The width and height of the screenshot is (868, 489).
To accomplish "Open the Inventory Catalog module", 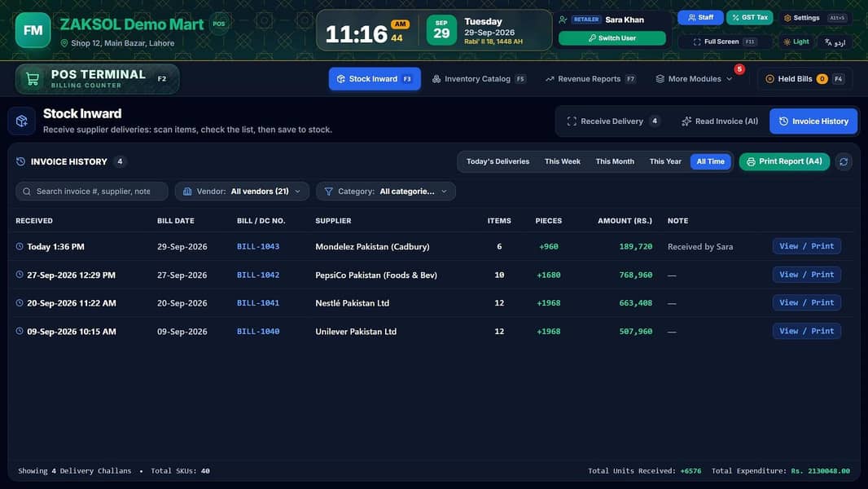I will 479,79.
